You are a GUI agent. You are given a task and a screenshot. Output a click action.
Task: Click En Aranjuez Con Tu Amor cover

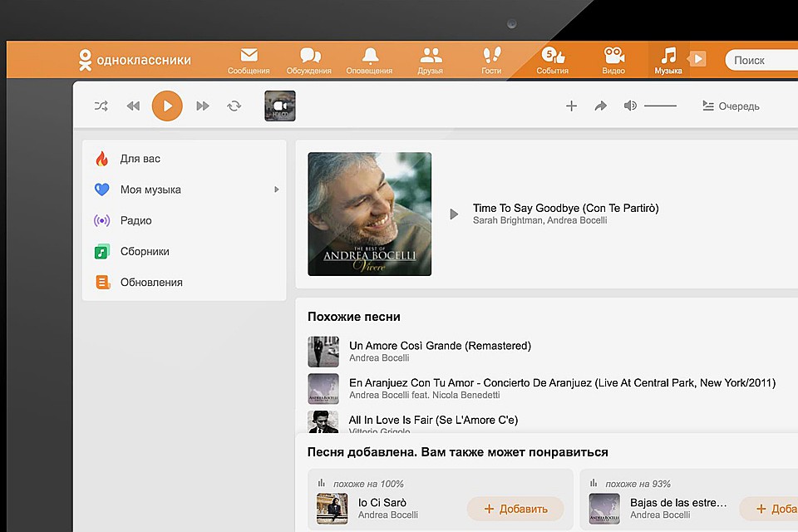point(323,388)
